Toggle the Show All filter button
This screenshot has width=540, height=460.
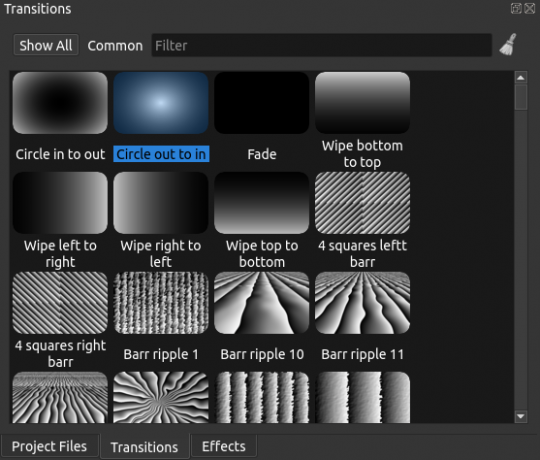[x=46, y=45]
